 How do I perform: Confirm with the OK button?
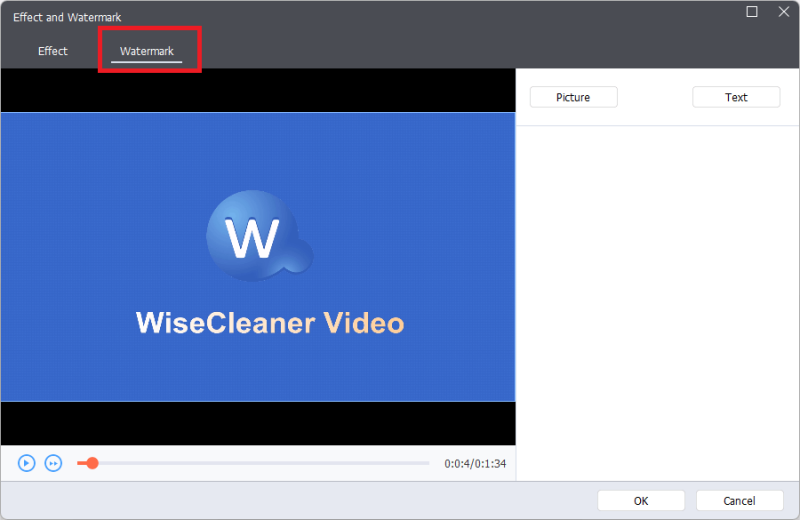tap(641, 501)
